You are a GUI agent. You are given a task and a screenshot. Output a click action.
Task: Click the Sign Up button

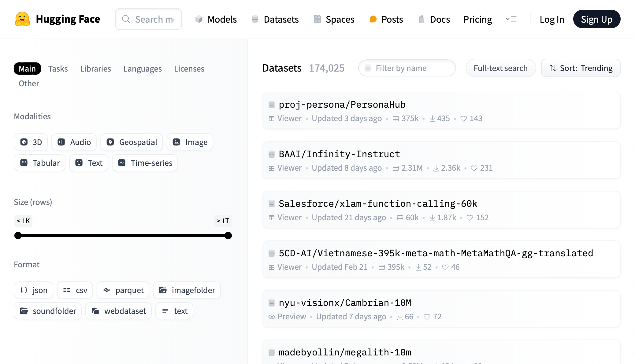pos(596,19)
